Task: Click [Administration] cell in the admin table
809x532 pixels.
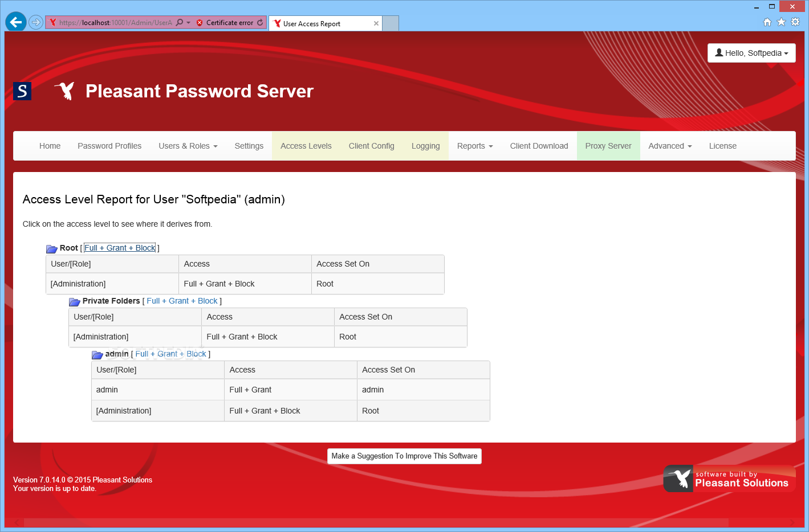Action: pos(158,411)
